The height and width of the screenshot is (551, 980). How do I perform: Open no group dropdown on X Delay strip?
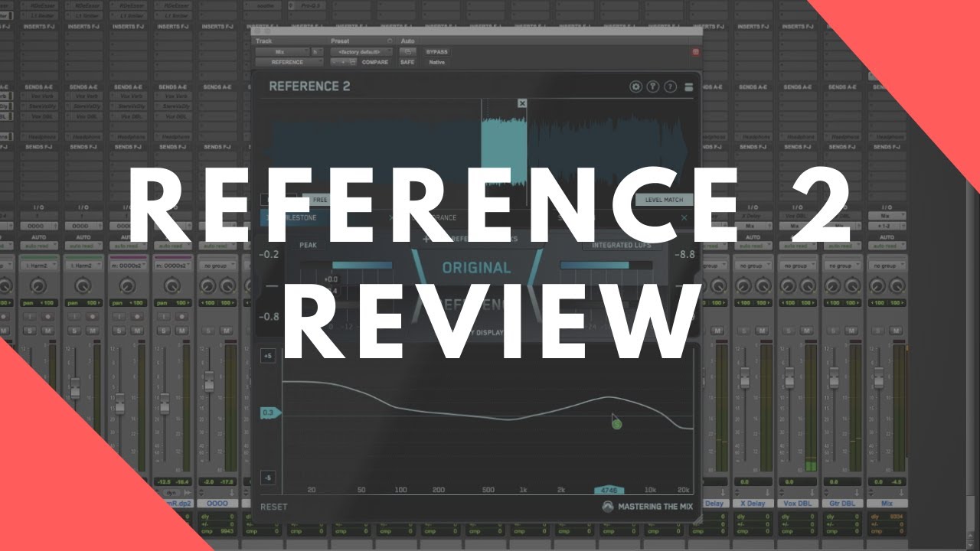[752, 266]
